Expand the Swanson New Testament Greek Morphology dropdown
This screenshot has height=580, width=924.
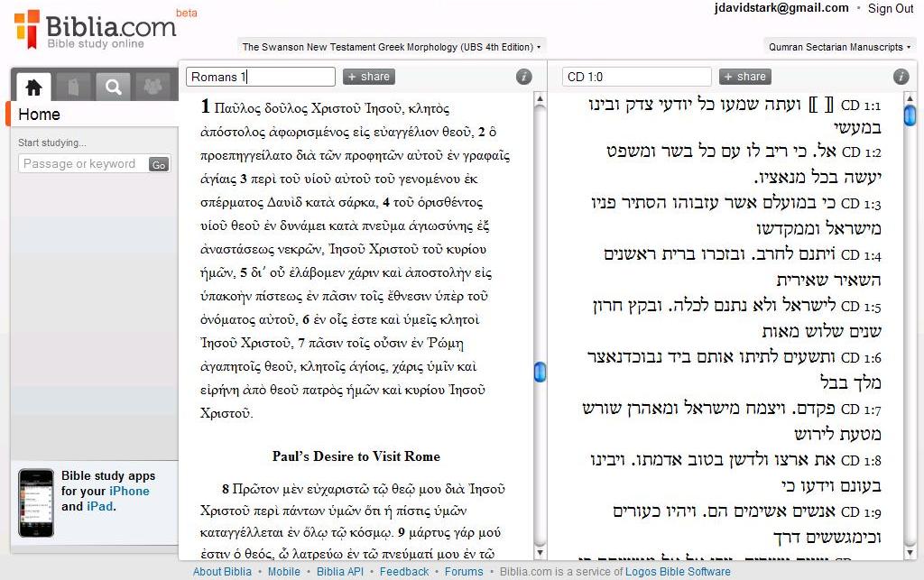coord(392,47)
